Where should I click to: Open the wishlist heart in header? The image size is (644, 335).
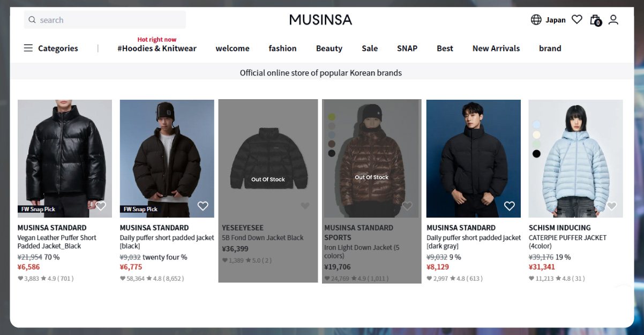tap(576, 20)
